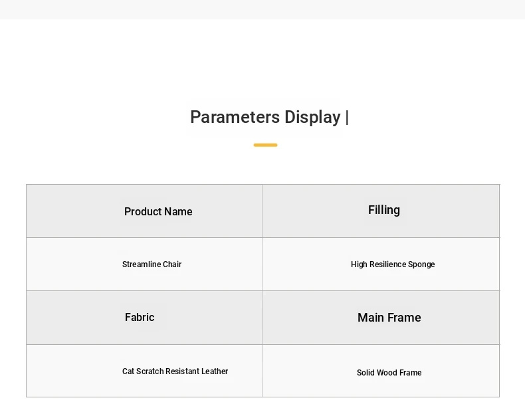
Task: Click the vertical bar after the heading
Action: (347, 118)
